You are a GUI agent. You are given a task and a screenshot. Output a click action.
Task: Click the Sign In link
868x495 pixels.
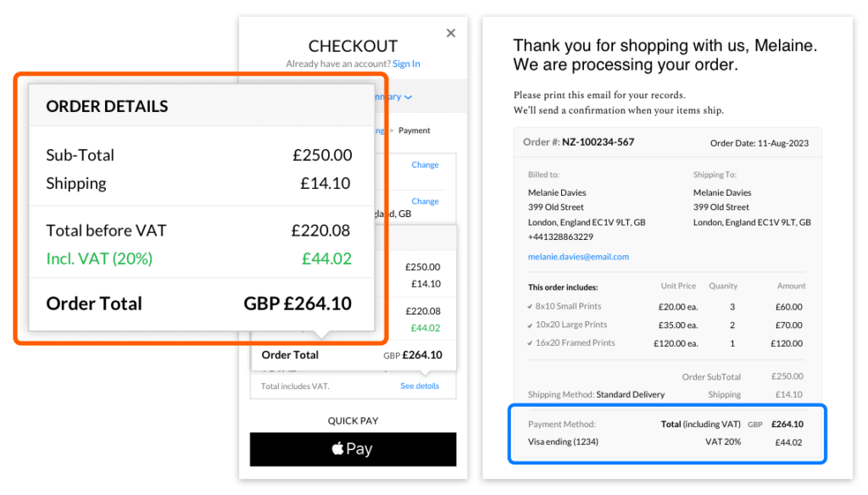[406, 64]
